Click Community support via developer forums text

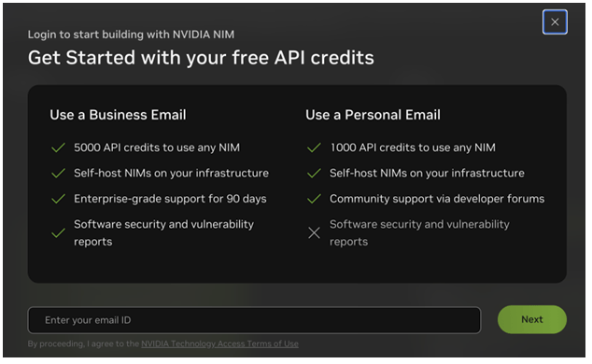437,199
